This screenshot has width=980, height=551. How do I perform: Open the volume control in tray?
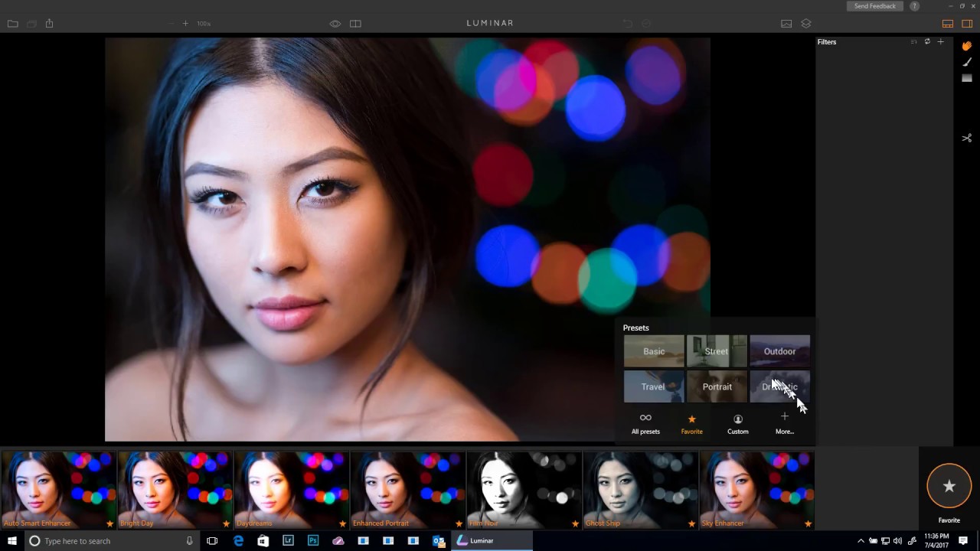tap(897, 541)
